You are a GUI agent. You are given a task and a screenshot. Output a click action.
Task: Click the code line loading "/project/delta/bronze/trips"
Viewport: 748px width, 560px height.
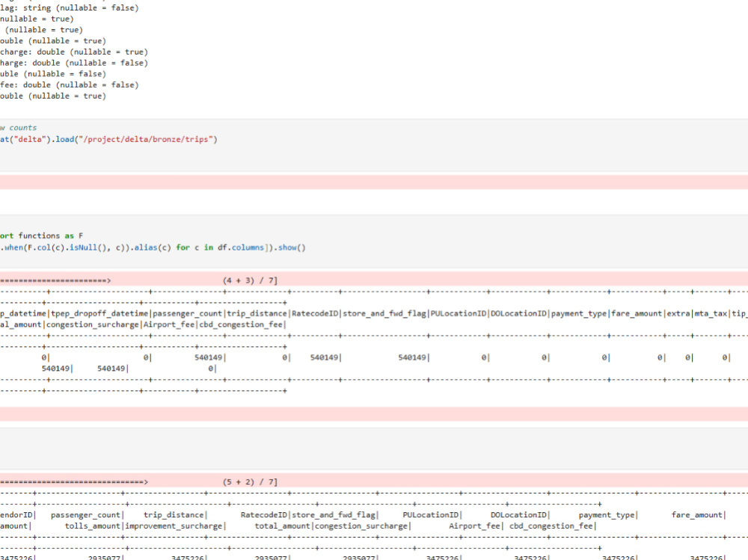tap(108, 139)
